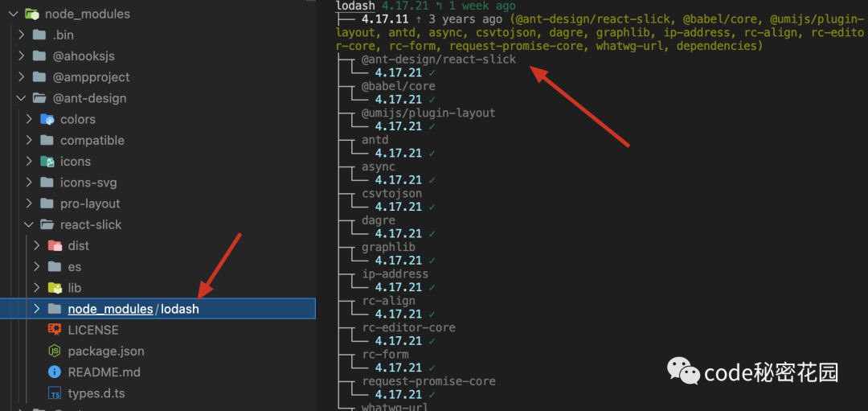Expand the es folder chevron
Screen dimensions: 868x411
tap(37, 266)
